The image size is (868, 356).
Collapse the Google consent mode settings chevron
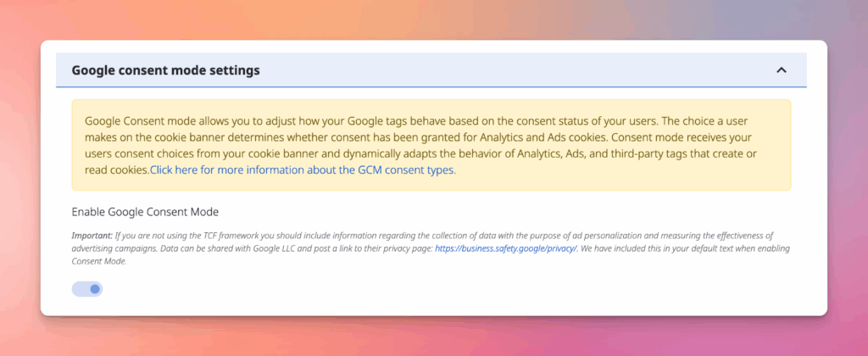click(x=782, y=70)
